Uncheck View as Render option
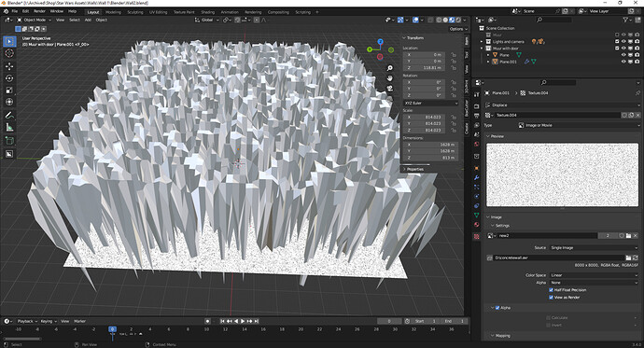This screenshot has height=348, width=644. click(x=552, y=297)
